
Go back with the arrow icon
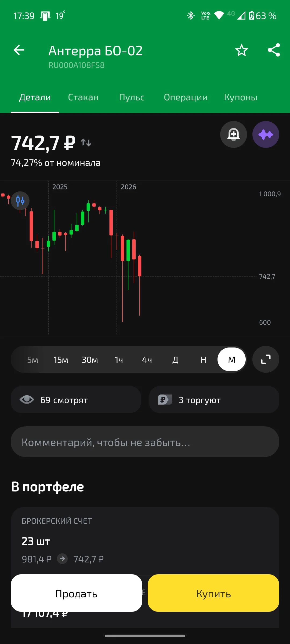[x=19, y=50]
